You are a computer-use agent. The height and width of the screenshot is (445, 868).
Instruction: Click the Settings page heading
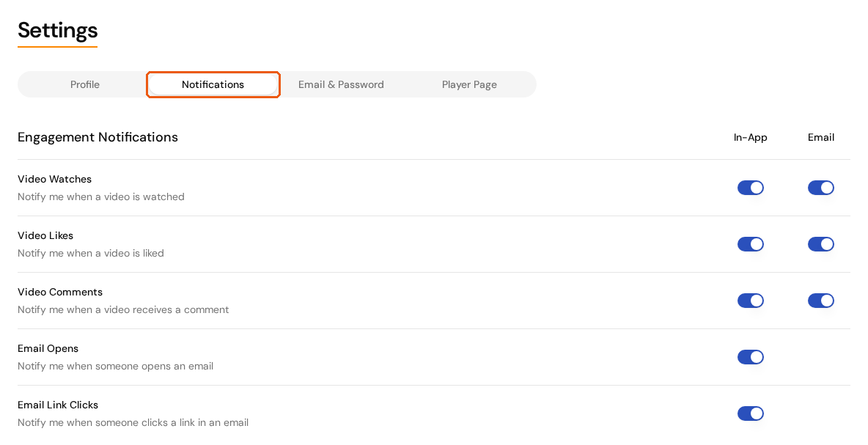[58, 31]
